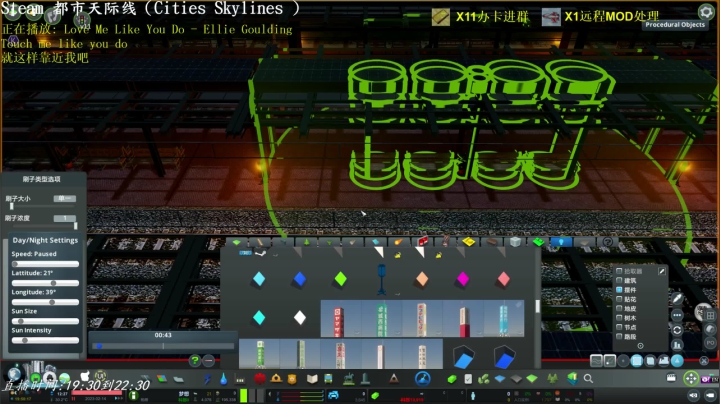
Task: Open the education book menu
Action: pyautogui.click(x=312, y=379)
